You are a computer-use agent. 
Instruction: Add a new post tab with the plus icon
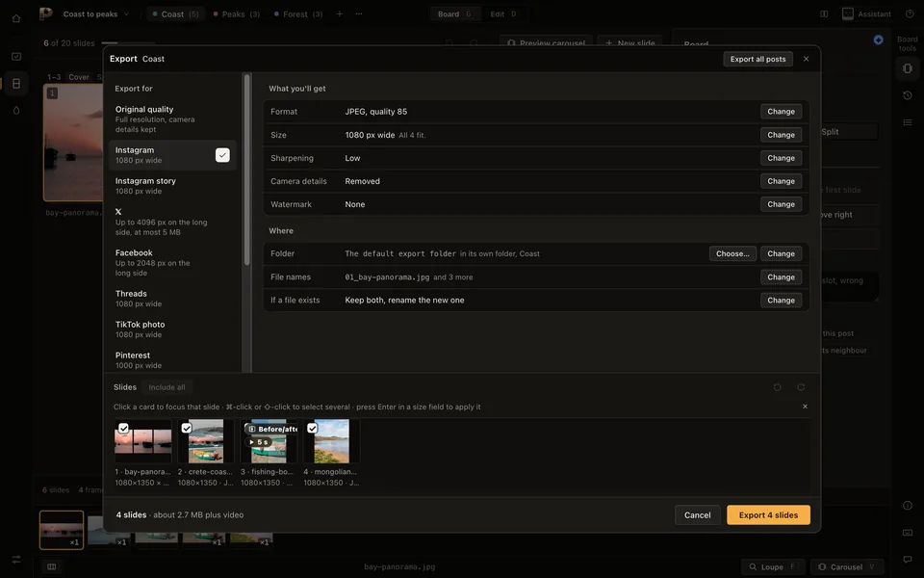[x=340, y=14]
